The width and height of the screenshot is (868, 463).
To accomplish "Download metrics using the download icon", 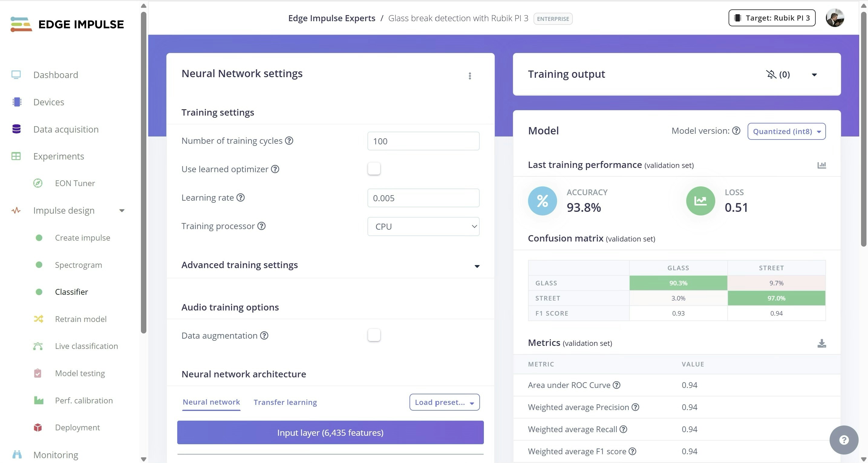I will click(x=821, y=343).
